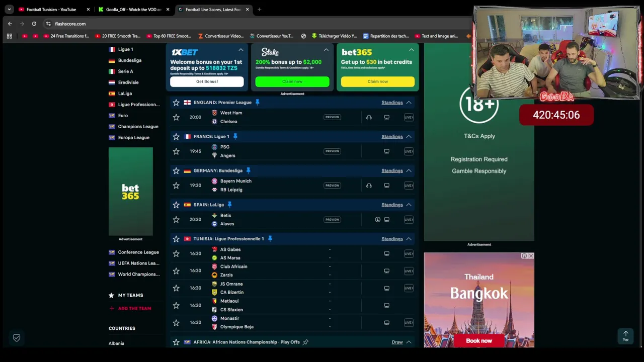Star the Metlaoui vs CS Sfaxien match
The width and height of the screenshot is (644, 362).
pyautogui.click(x=176, y=305)
